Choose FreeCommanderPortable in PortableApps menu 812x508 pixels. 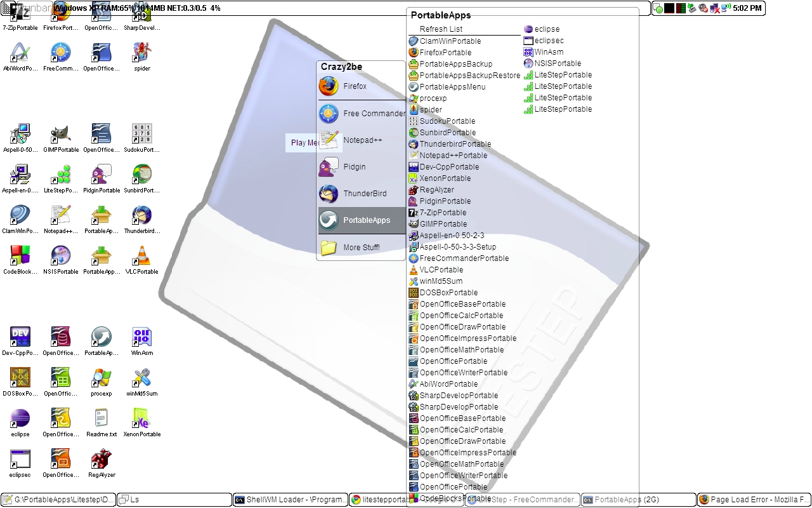464,258
